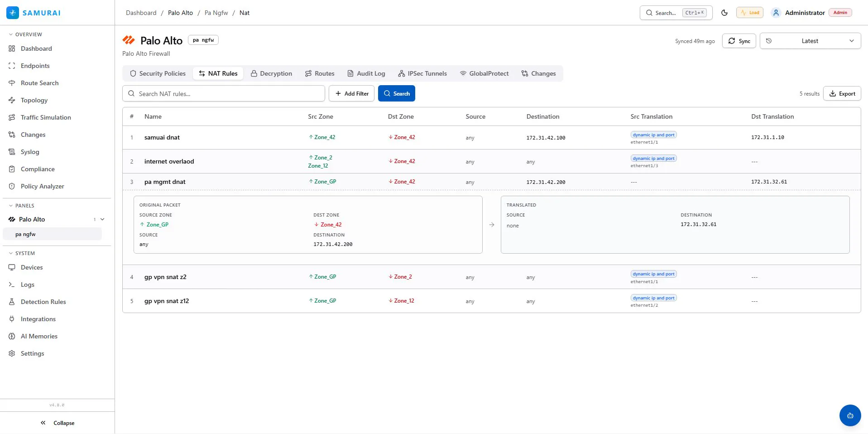This screenshot has height=434, width=868.
Task: Click the Samurai logo icon
Action: tap(13, 13)
